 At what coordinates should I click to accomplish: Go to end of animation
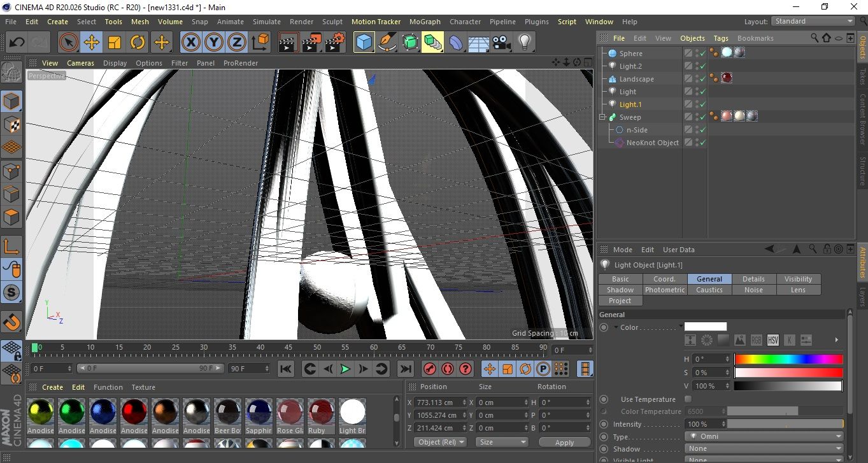point(405,369)
